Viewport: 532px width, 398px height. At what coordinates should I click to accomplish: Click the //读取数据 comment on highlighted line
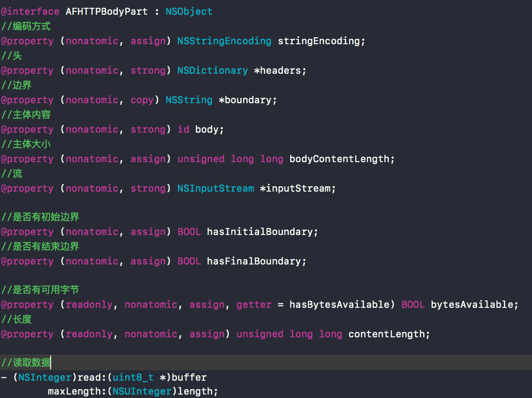pyautogui.click(x=26, y=362)
